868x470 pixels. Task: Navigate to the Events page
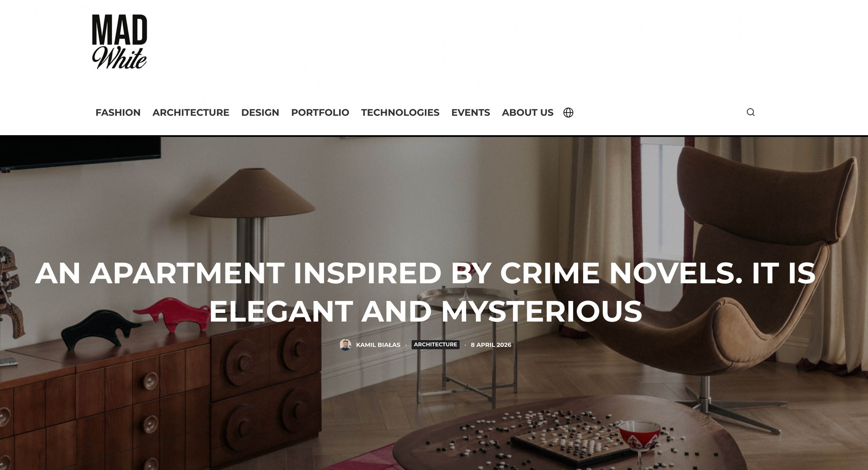[471, 113]
